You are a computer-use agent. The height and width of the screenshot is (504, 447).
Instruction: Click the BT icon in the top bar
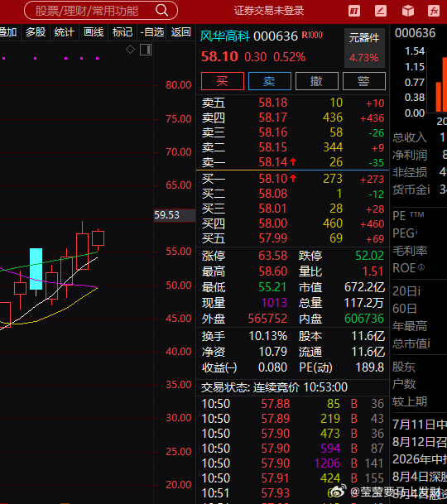tap(354, 12)
